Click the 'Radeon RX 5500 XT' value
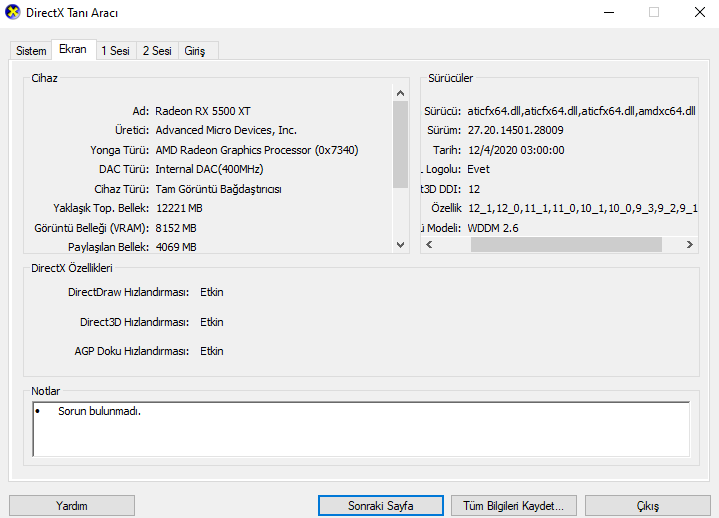The image size is (719, 518). 203,111
